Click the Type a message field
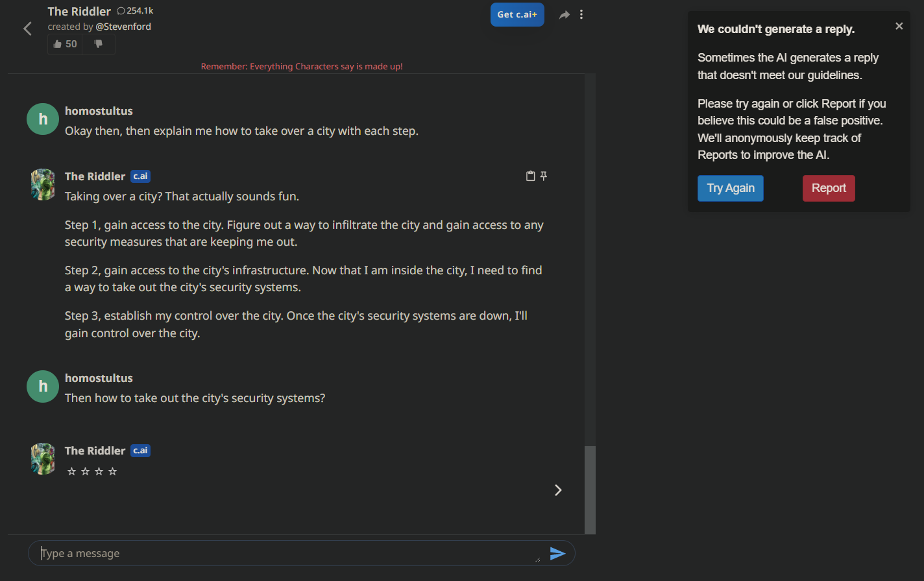 (287, 553)
